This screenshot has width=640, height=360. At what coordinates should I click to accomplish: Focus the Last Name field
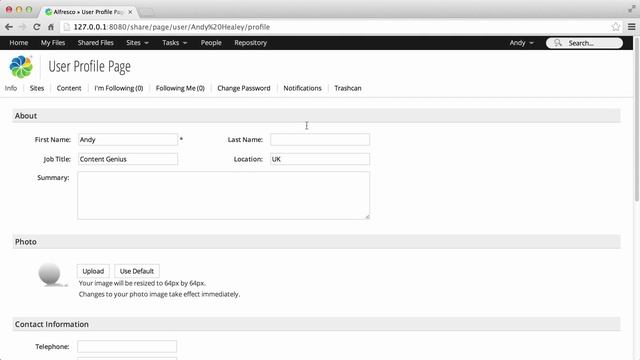[320, 140]
